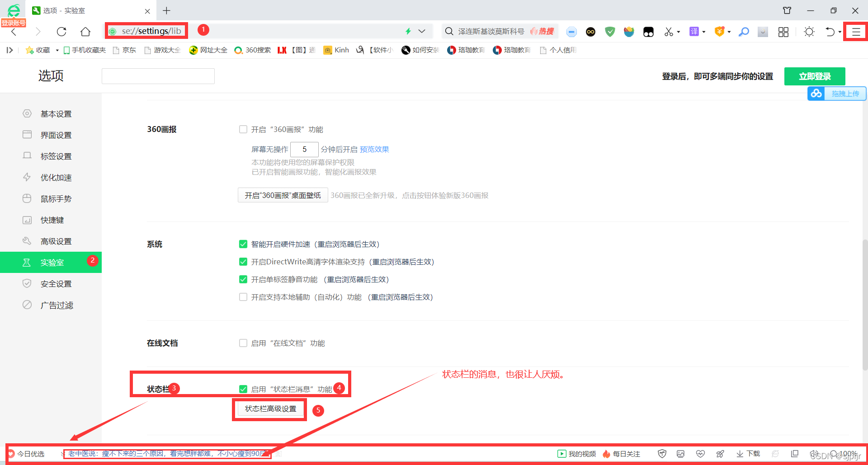Expand the translate dropdown arrow
The width and height of the screenshot is (868, 465).
coord(704,32)
